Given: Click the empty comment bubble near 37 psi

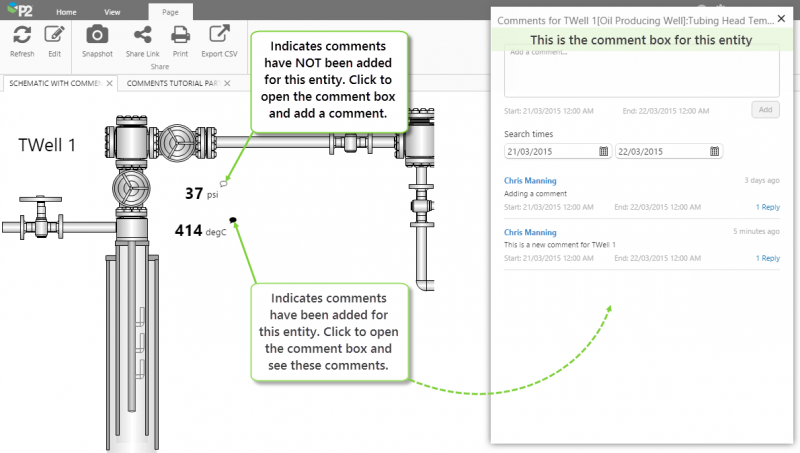Looking at the screenshot, I should tap(223, 184).
